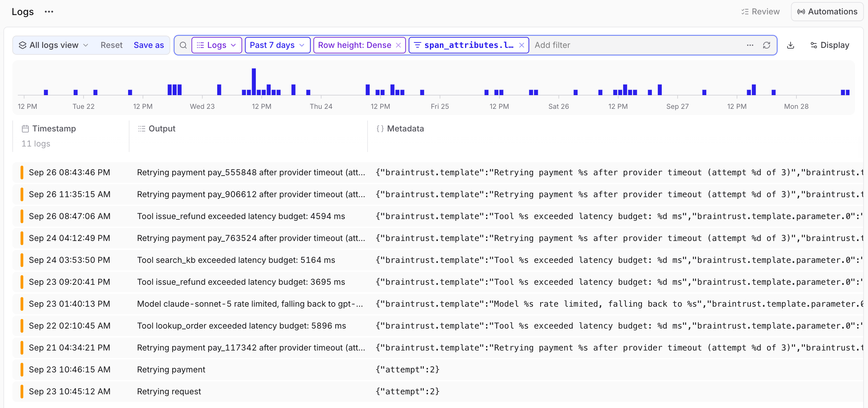Open log row Sep 24 03:53:50 PM
This screenshot has width=868, height=408.
click(x=438, y=260)
